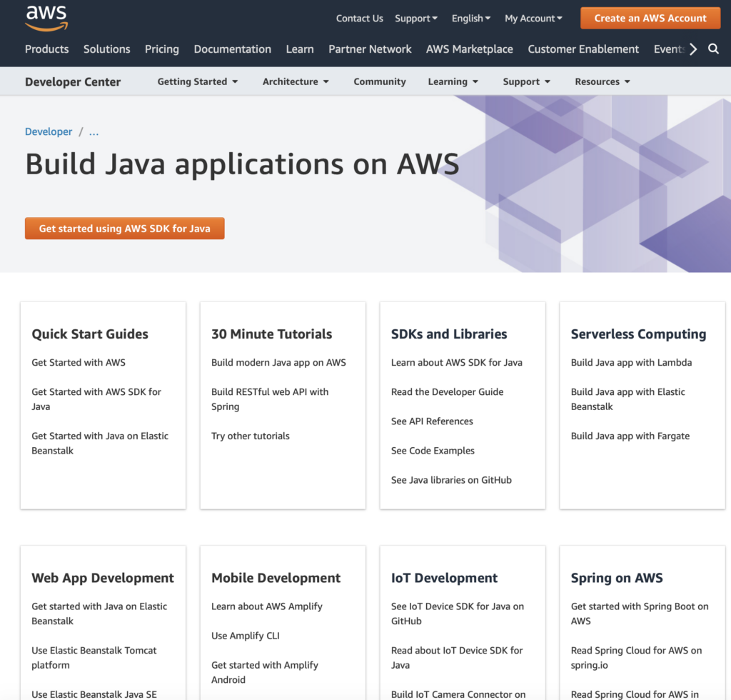
Task: Click the SDKs and Libraries heading
Action: [x=448, y=334]
